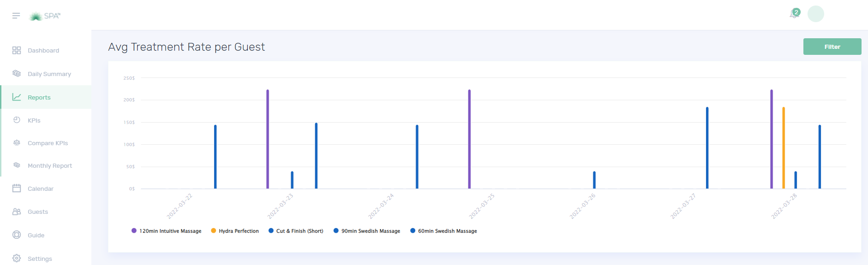The image size is (868, 265).
Task: Click the Settings gear icon
Action: (x=17, y=259)
